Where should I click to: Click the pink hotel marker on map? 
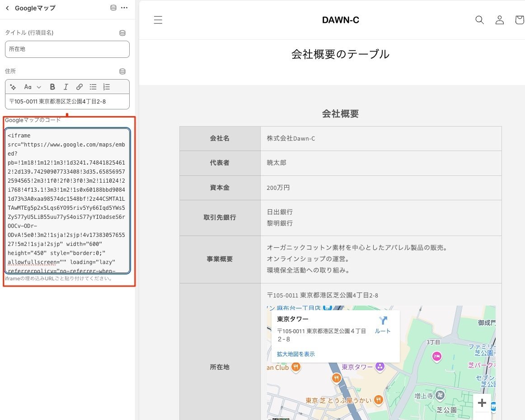click(x=436, y=357)
